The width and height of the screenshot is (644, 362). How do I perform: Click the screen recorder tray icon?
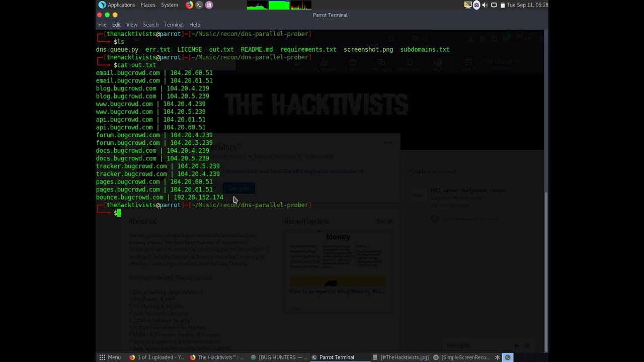[476, 5]
